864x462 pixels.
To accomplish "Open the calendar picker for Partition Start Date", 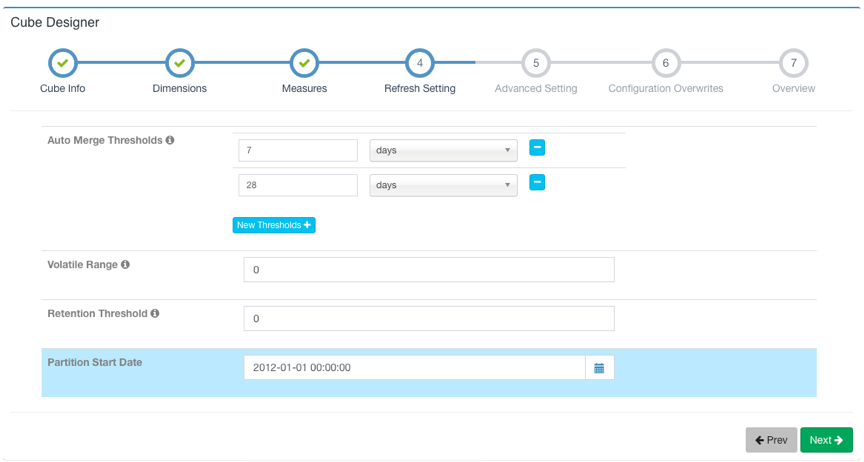I will (x=599, y=368).
